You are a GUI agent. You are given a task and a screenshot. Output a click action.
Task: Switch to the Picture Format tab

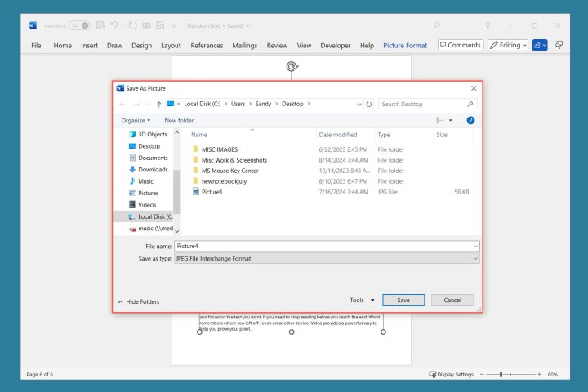(x=405, y=45)
